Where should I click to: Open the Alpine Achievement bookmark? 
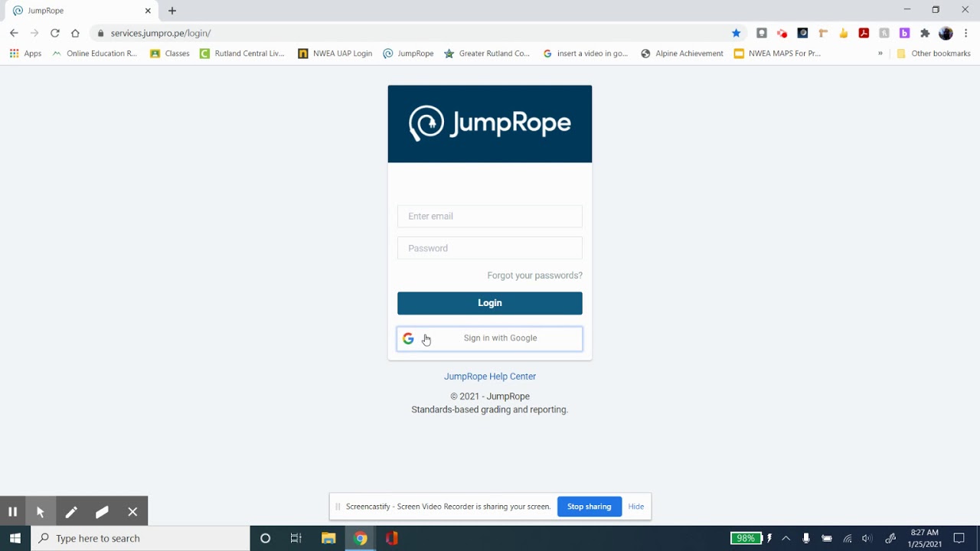682,54
